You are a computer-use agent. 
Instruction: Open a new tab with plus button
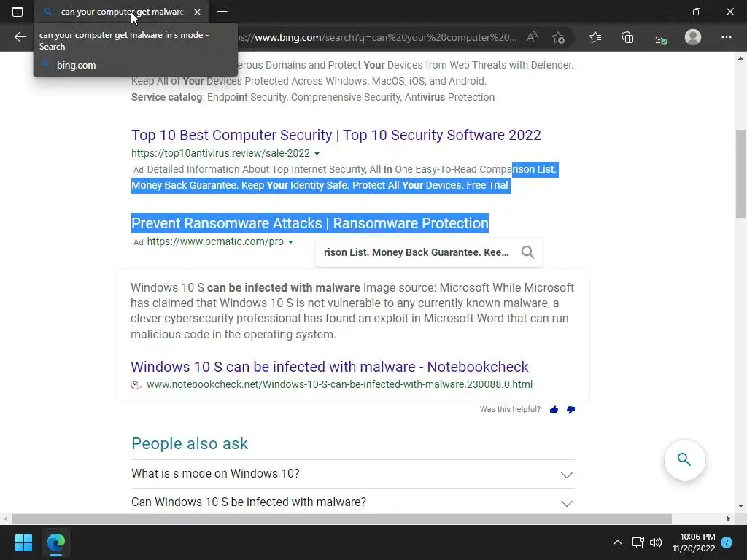[222, 12]
